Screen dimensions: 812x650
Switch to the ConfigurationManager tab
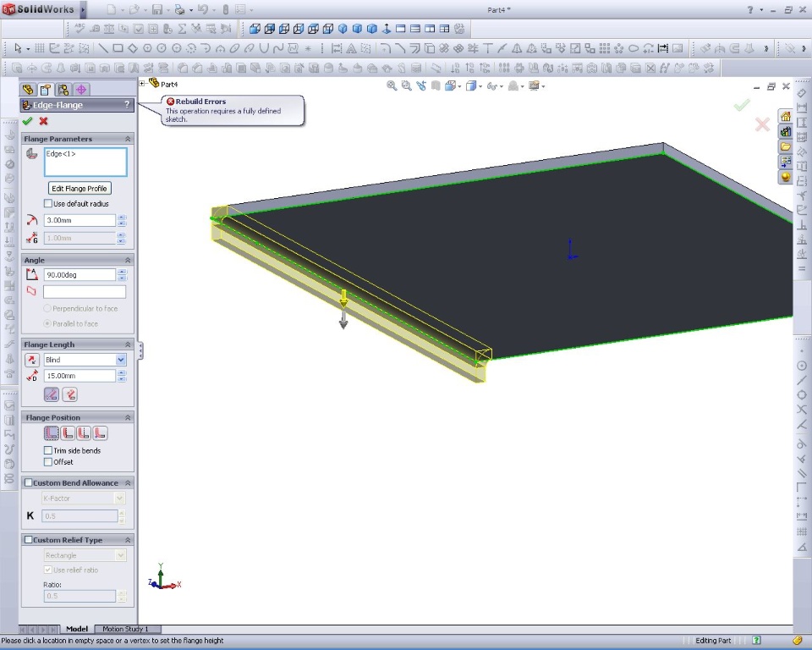tap(63, 90)
